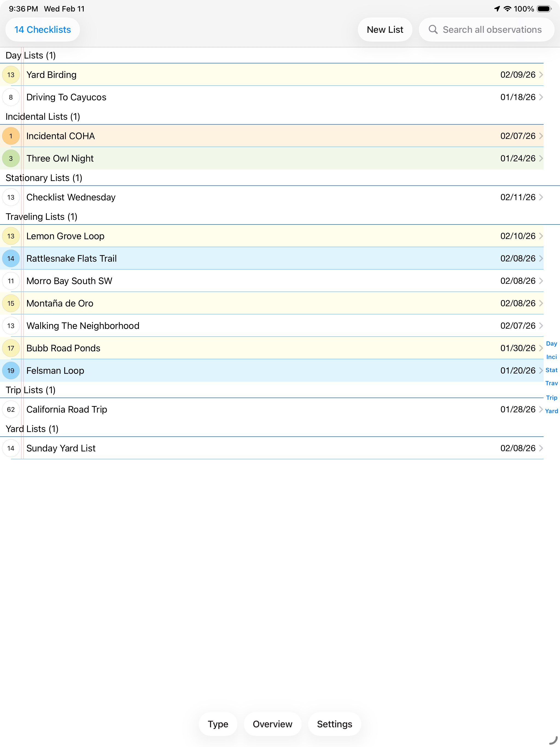Jump to Trip section in index

(x=552, y=398)
